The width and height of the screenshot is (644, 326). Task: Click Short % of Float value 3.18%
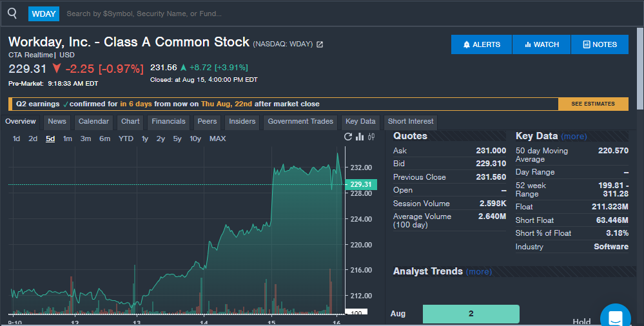point(618,233)
